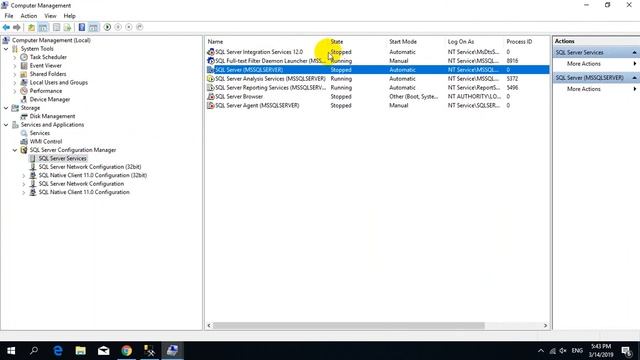
Task: Open the Action menu
Action: coord(29,16)
